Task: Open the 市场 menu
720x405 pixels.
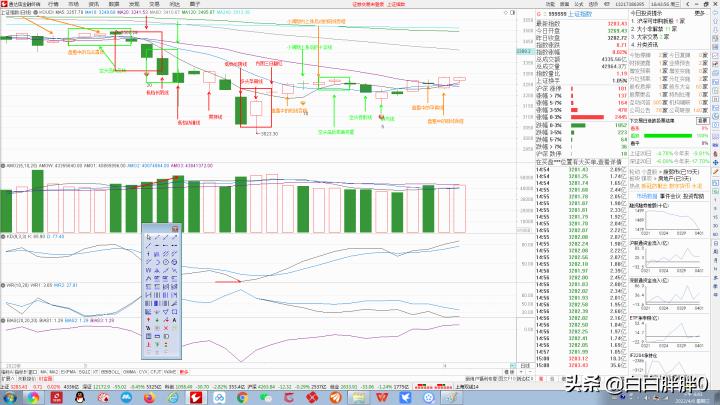Action: [73, 4]
